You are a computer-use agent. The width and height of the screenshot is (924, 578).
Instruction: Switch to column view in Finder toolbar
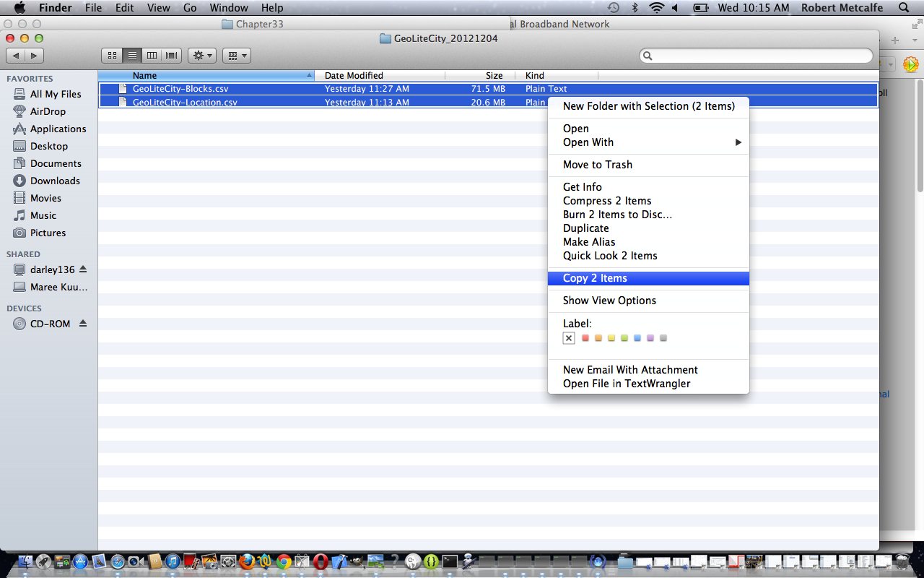click(152, 56)
